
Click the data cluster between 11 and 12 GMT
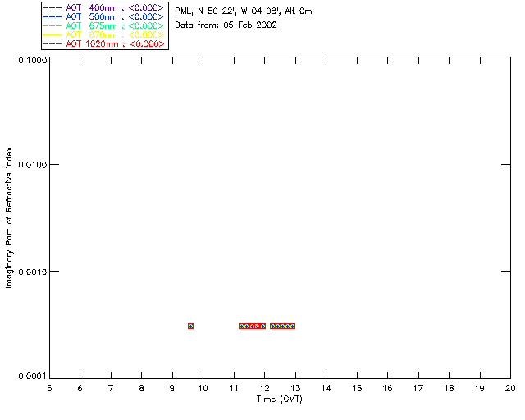coord(252,326)
